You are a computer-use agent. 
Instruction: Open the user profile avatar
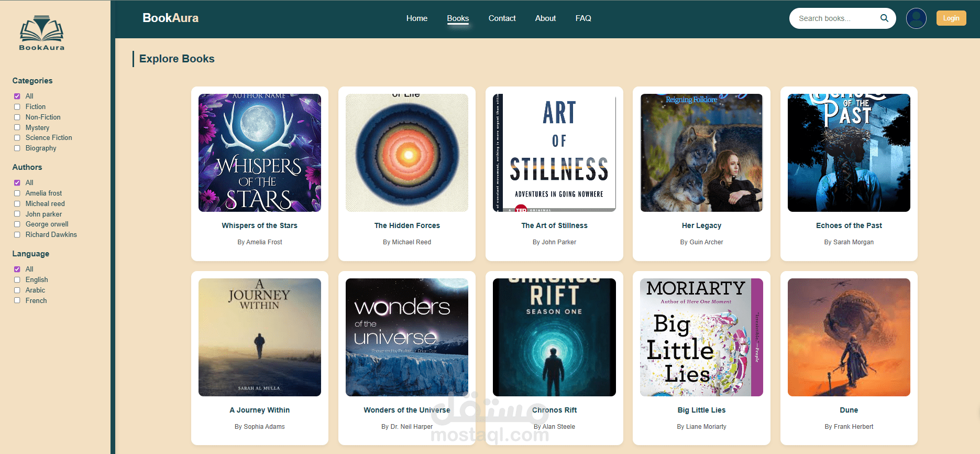click(916, 18)
